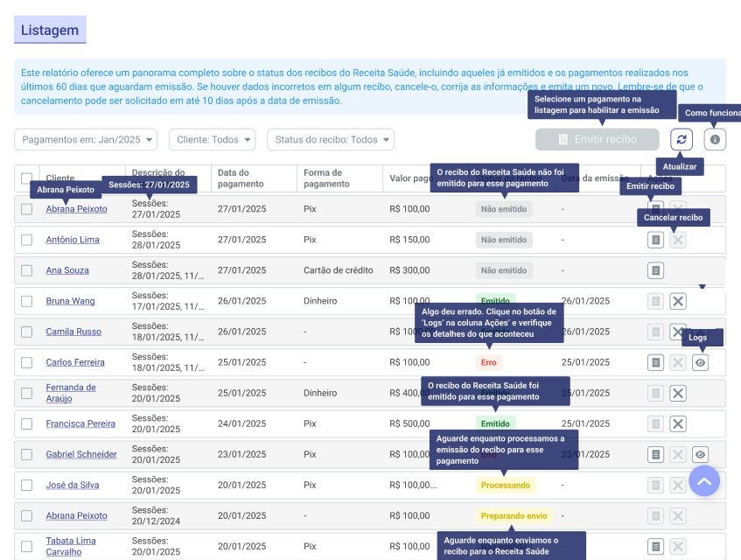The height and width of the screenshot is (560, 741).
Task: Check the Gabriel Schneider checkbox
Action: click(x=26, y=455)
